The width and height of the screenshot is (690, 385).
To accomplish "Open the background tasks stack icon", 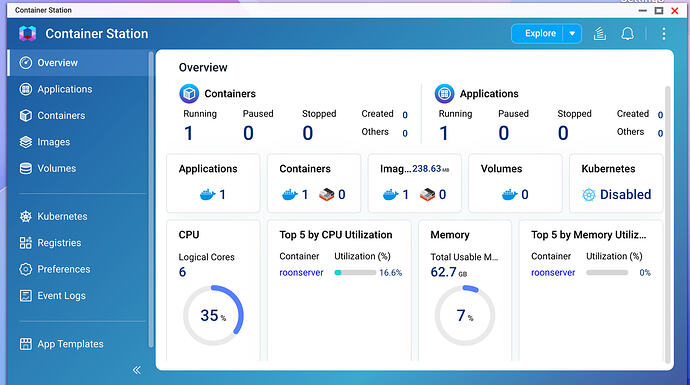I will point(600,33).
